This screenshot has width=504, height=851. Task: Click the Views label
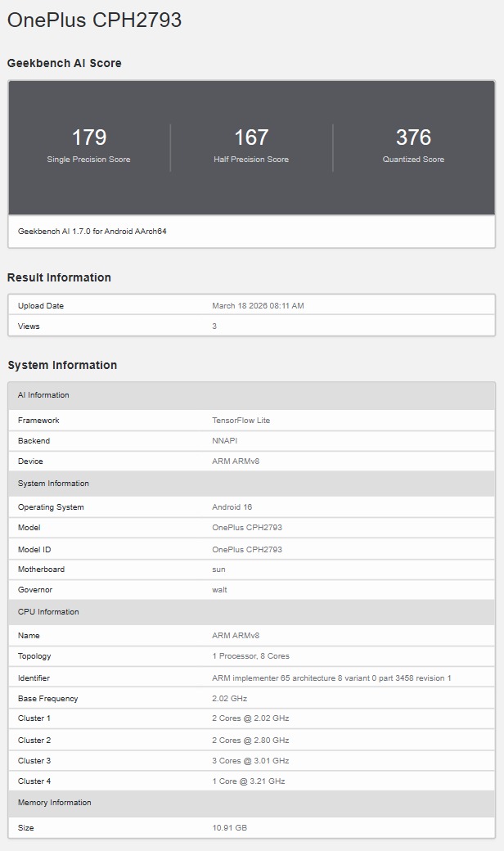click(29, 326)
